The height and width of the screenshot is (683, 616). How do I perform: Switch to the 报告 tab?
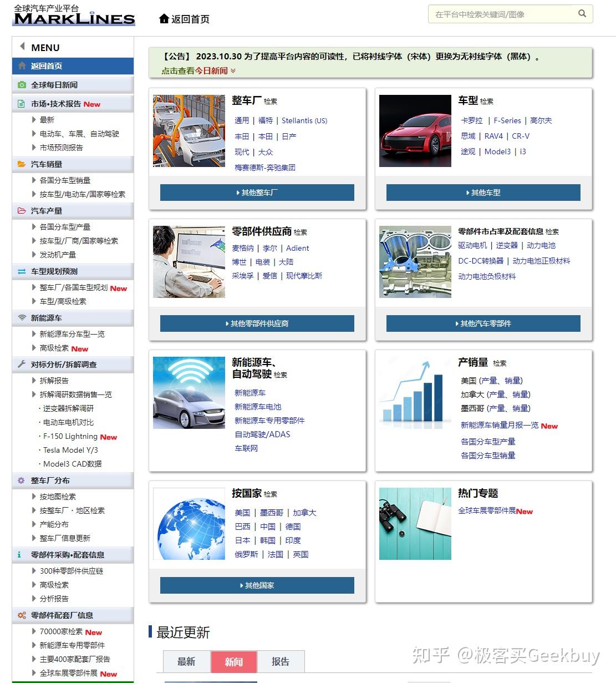281,661
